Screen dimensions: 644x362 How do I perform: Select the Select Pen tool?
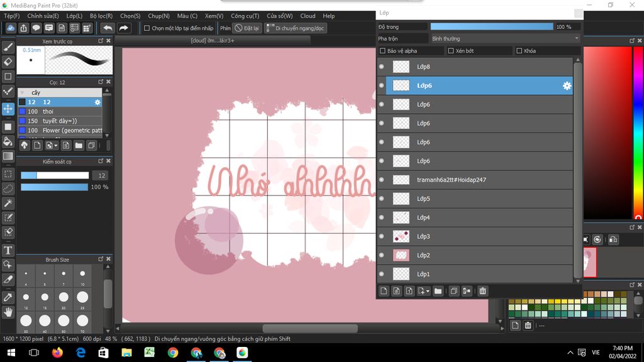tap(8, 217)
